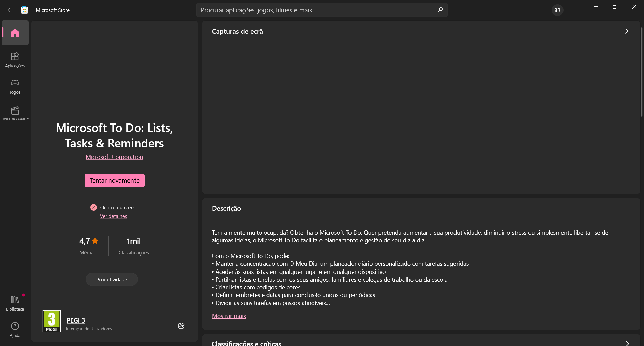Click Mostrar mais description link
This screenshot has width=644, height=346.
pos(229,316)
